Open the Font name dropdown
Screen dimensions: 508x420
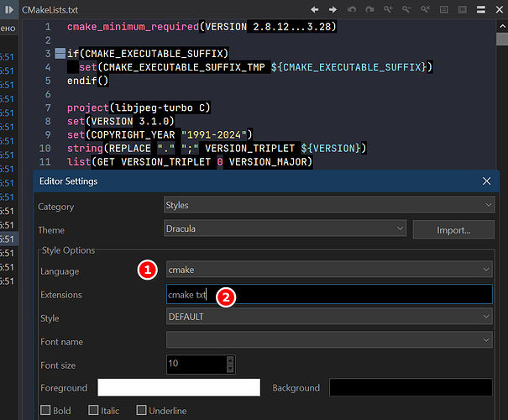[x=329, y=340]
